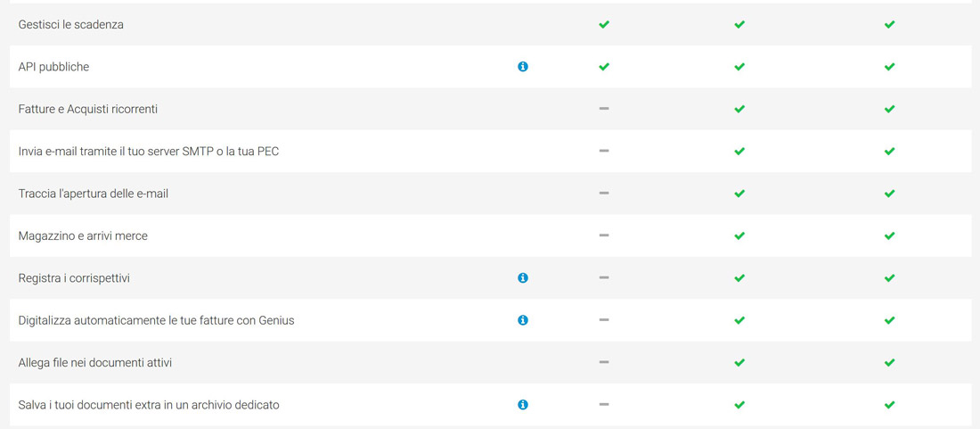
Task: Open info icon for Salva documenti extra
Action: pyautogui.click(x=523, y=405)
